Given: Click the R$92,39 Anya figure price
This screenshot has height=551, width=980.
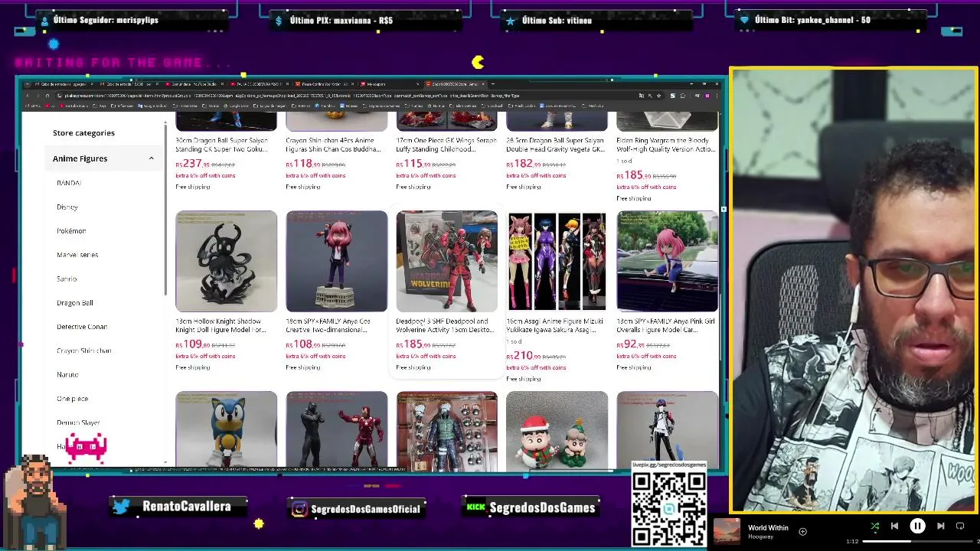Looking at the screenshot, I should [631, 344].
